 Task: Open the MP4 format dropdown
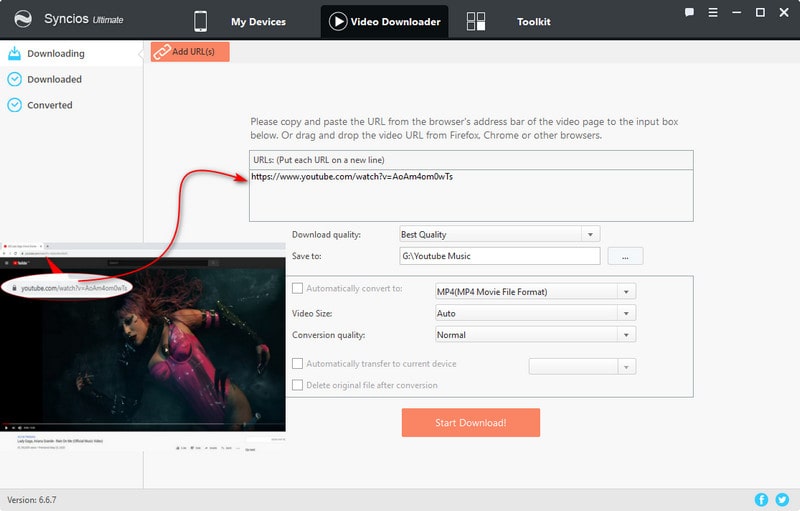coord(535,292)
